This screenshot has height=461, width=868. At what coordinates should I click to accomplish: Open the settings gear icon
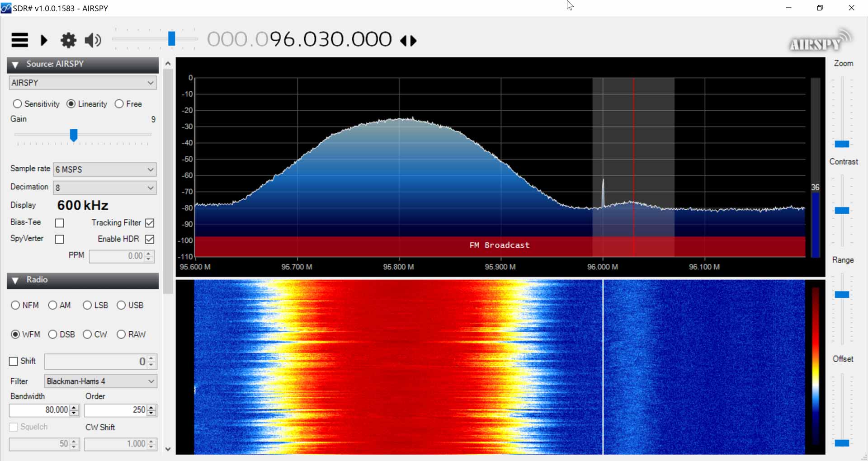68,40
